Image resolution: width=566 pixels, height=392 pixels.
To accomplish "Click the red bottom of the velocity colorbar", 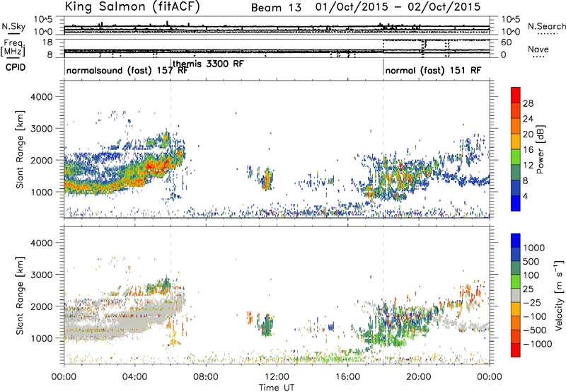I will 516,350.
